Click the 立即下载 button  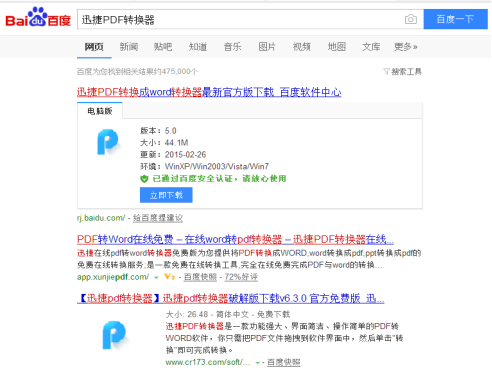click(166, 195)
